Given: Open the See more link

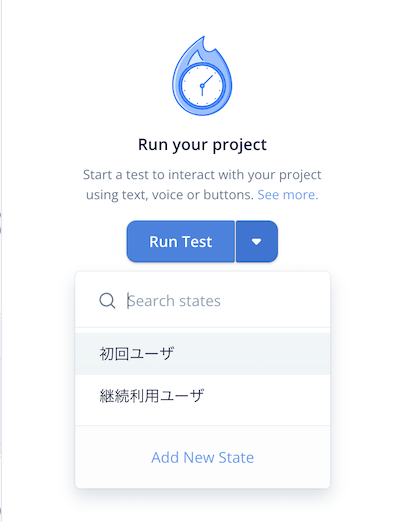Looking at the screenshot, I should point(288,195).
